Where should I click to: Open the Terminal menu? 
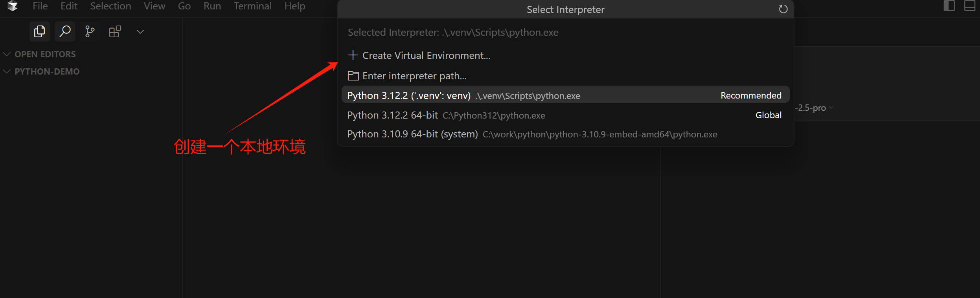click(x=252, y=6)
